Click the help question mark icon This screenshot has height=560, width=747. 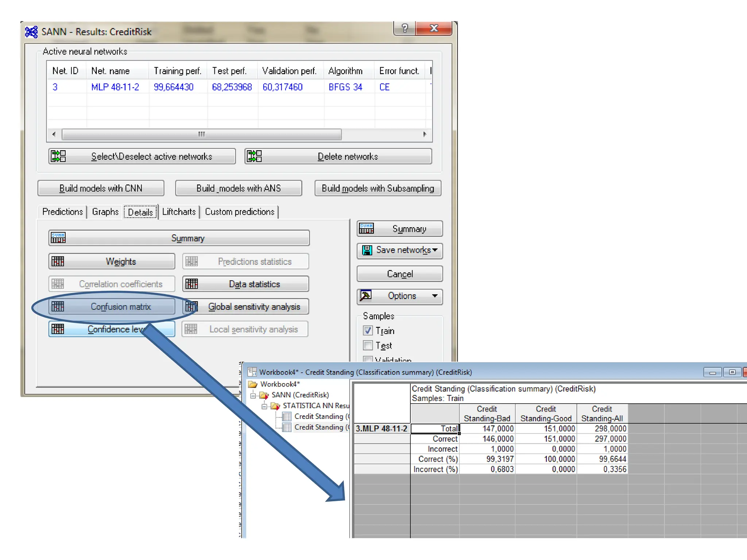pyautogui.click(x=405, y=28)
